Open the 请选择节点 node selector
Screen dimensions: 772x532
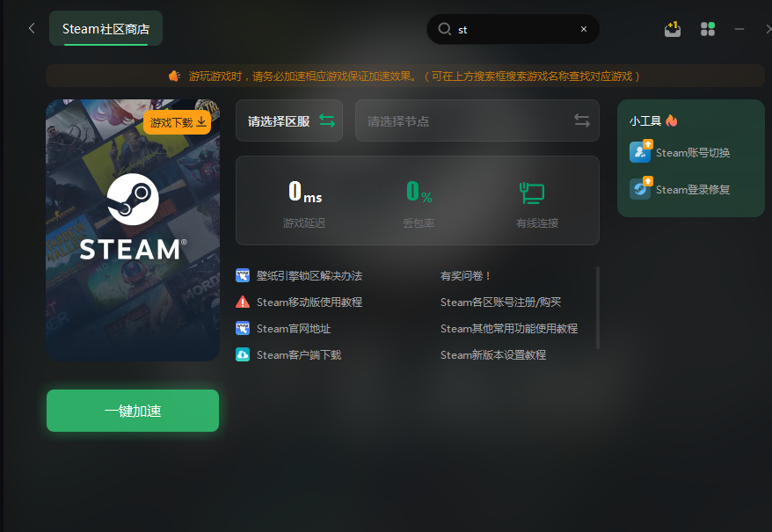click(x=477, y=120)
